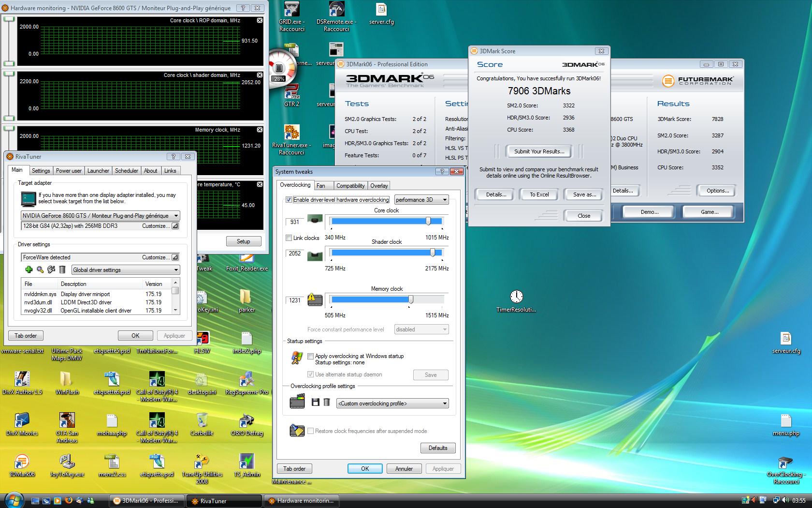Click the memory clock warning chip icon

click(315, 300)
